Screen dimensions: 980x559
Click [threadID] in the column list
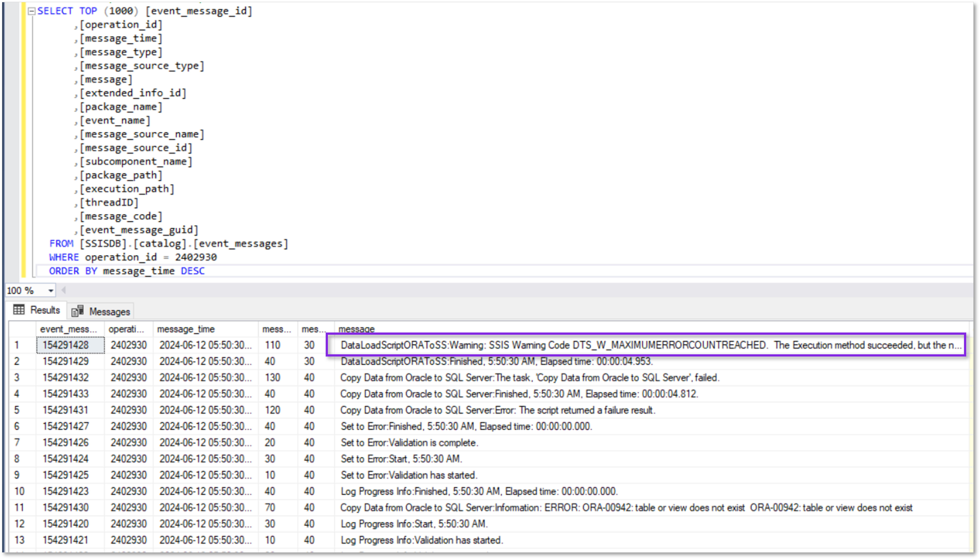click(109, 203)
